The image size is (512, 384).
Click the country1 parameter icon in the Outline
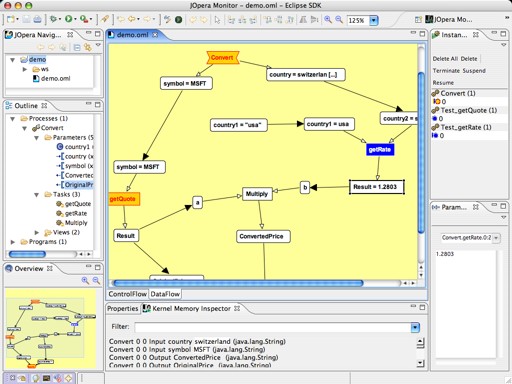click(x=60, y=147)
